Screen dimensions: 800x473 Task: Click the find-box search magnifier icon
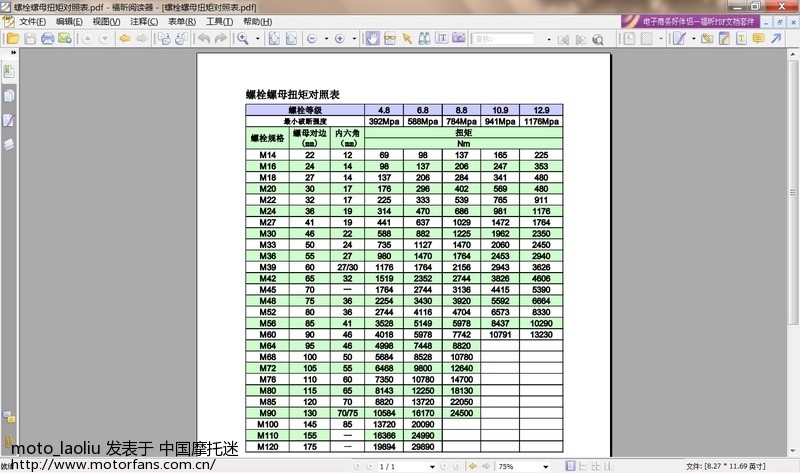point(598,40)
